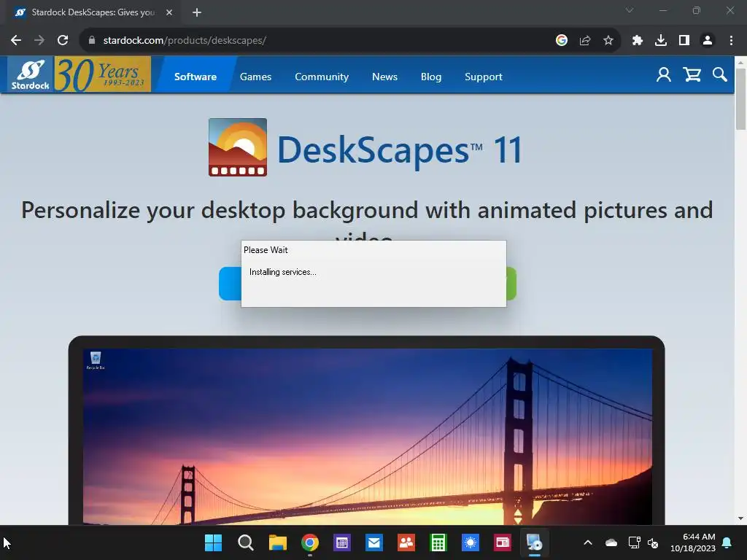Expand Chrome tab search dropdown arrow
Screen dimensions: 747x560
pyautogui.click(x=630, y=10)
